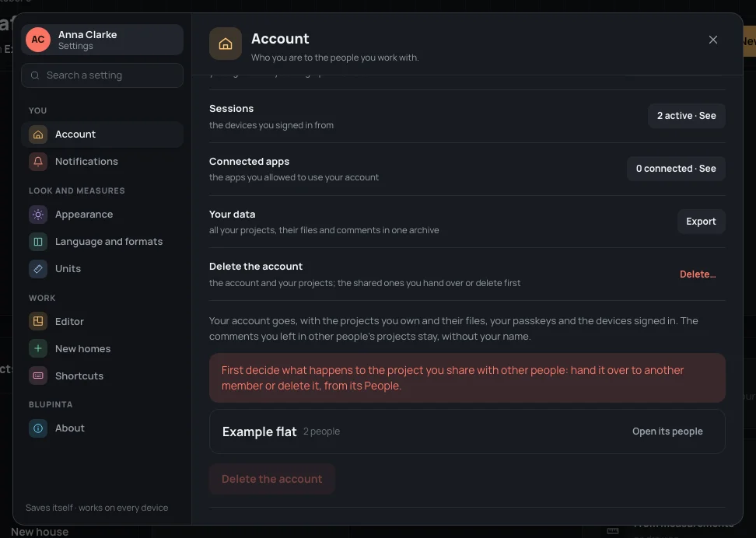The width and height of the screenshot is (756, 538).
Task: Click the LOOK AND MEASURES group label
Action: 77,191
